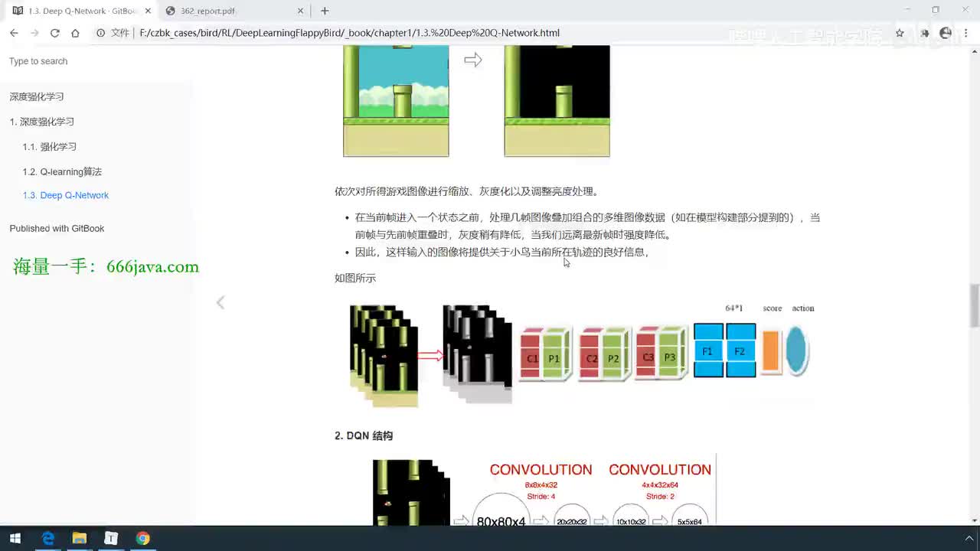Open File Explorer from the taskbar
Viewport: 980px width, 551px height.
pos(79,538)
